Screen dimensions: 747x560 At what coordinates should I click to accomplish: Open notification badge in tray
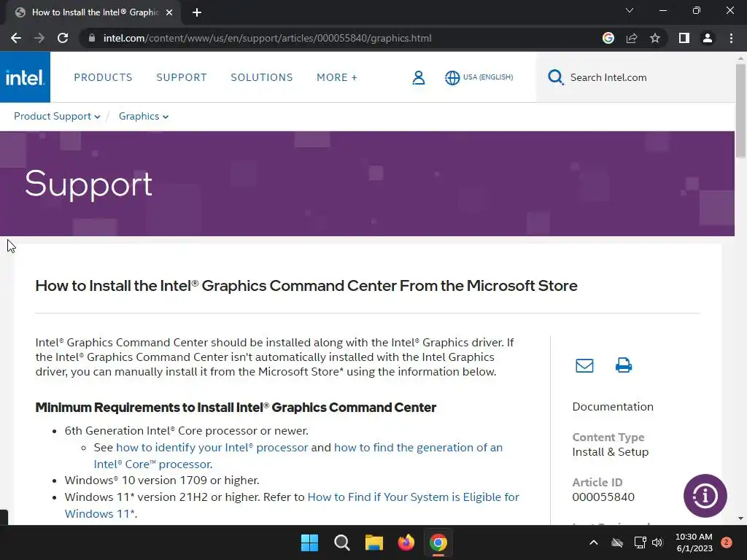(726, 542)
